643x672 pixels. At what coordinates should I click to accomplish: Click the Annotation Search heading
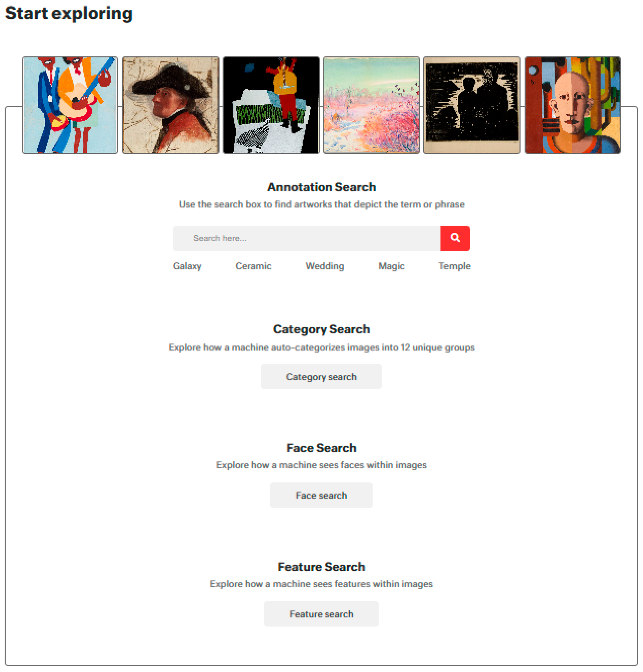click(x=322, y=187)
